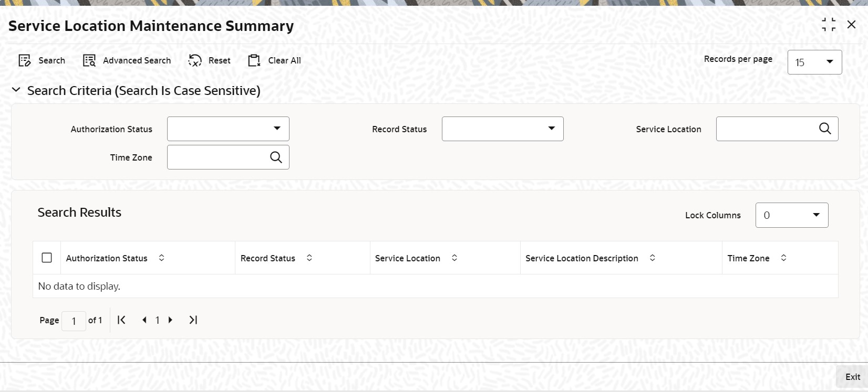Click the Reset circular arrow icon
Image resolution: width=868 pixels, height=392 pixels.
(x=195, y=61)
